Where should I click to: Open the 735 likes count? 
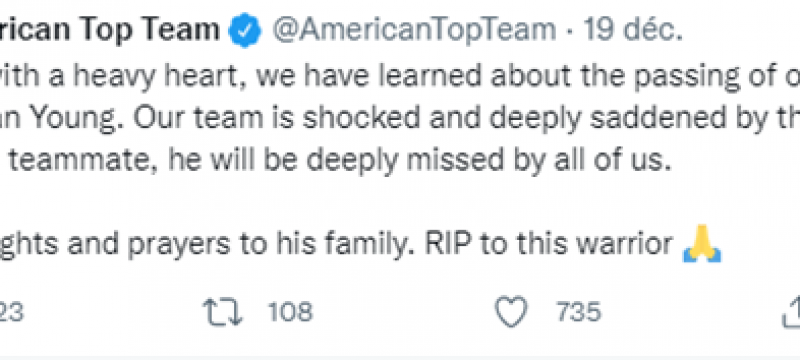point(579,312)
